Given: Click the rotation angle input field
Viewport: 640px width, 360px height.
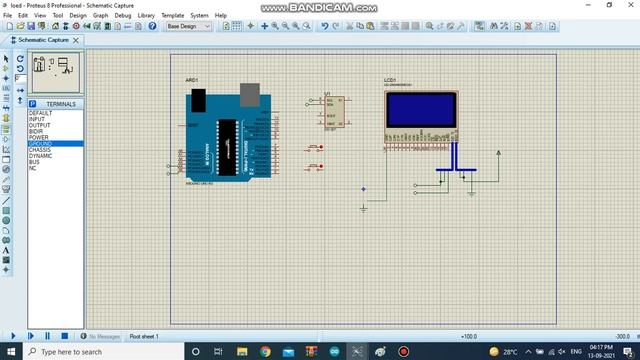Looking at the screenshot, I should [20, 78].
